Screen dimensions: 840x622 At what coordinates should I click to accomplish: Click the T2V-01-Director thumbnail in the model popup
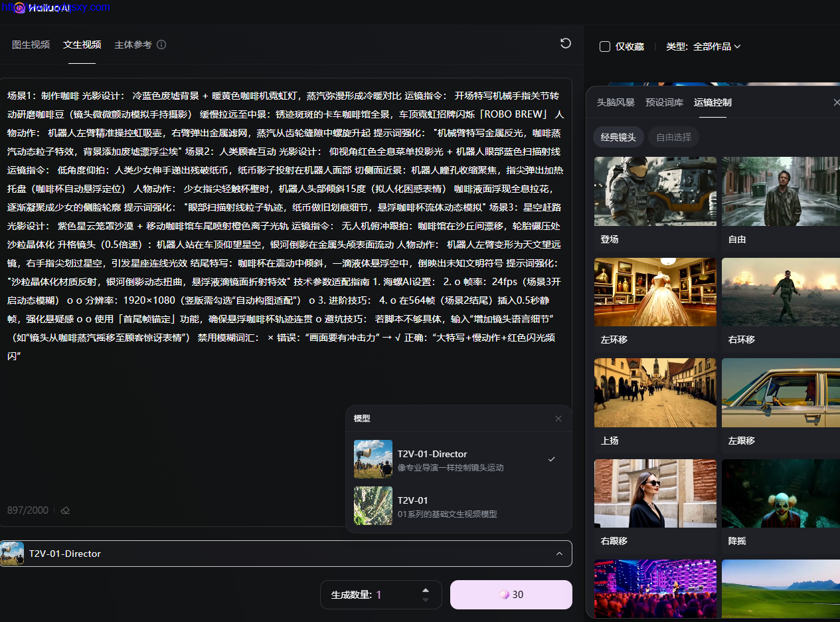tap(373, 459)
